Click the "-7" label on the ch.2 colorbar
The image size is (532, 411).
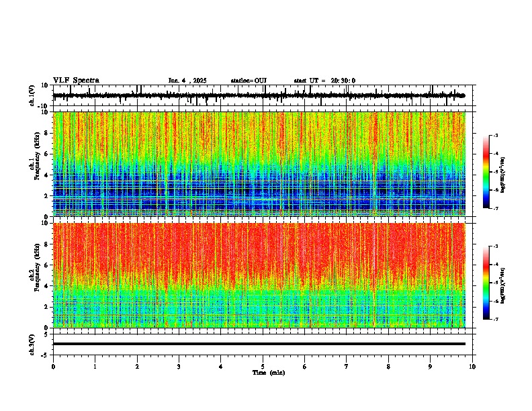[x=495, y=319]
